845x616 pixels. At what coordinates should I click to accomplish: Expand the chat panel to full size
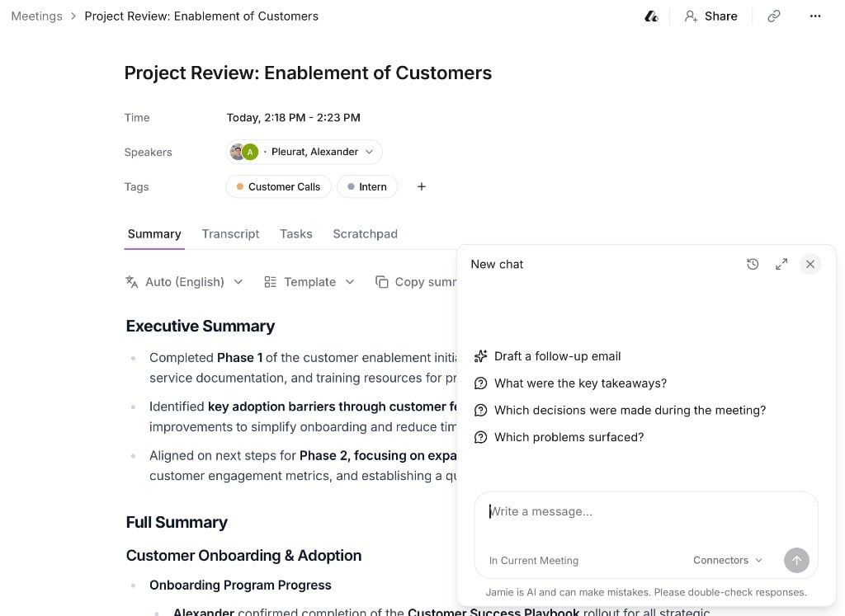781,264
